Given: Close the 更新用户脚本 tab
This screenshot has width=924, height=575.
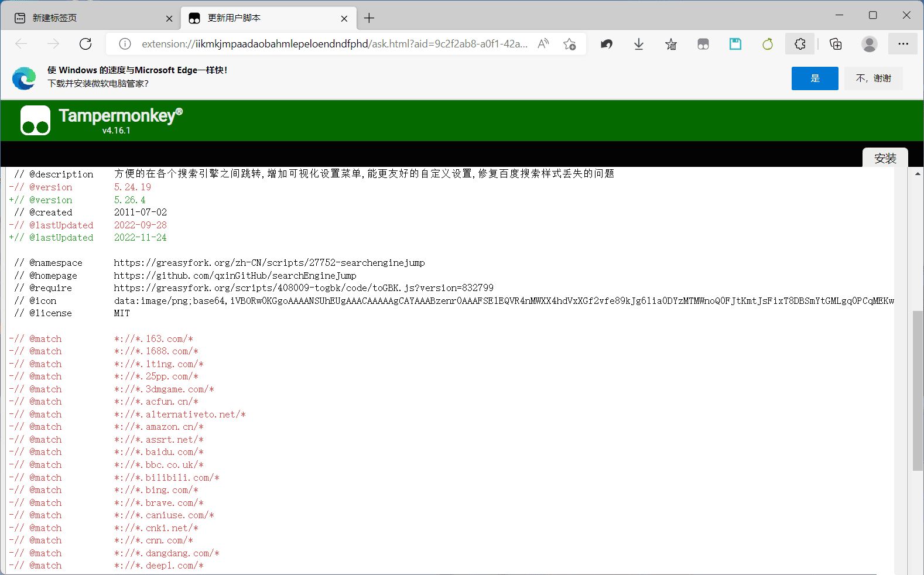Looking at the screenshot, I should click(344, 19).
